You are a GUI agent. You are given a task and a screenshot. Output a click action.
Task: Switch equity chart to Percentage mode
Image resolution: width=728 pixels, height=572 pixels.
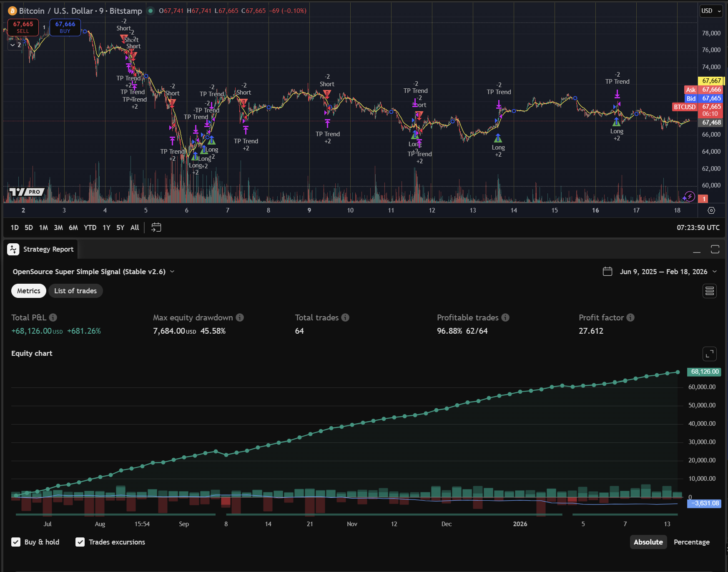(x=691, y=542)
